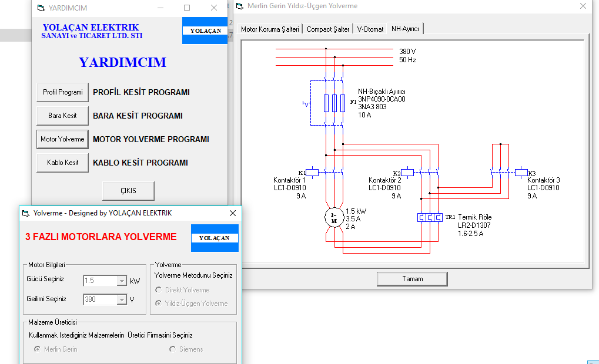Screen dimensions: 599x364
Task: Click the Profil Programi button
Action: [63, 92]
